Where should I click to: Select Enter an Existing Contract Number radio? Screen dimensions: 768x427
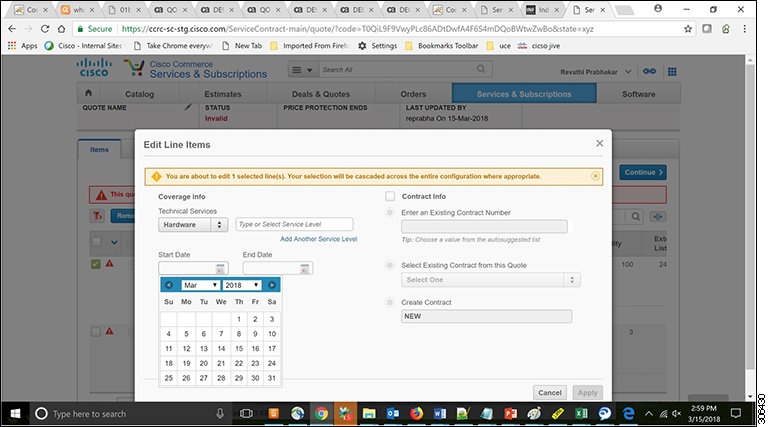(x=390, y=213)
